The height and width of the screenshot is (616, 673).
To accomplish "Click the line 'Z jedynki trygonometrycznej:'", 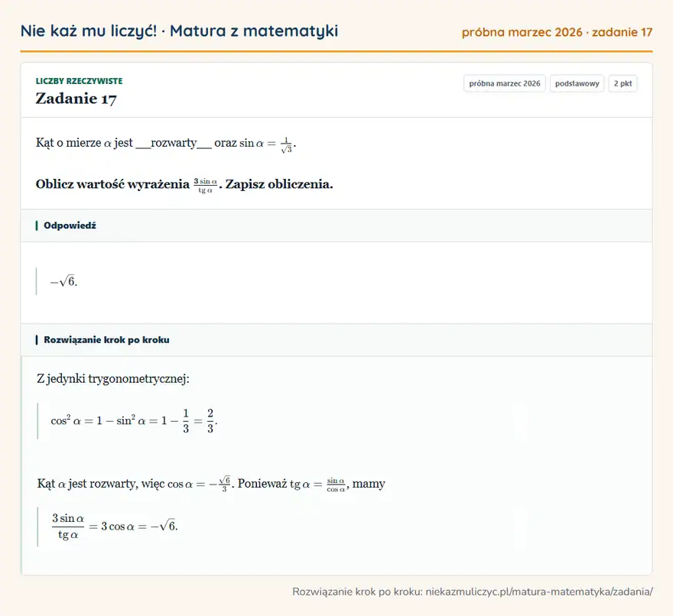I will (x=113, y=379).
